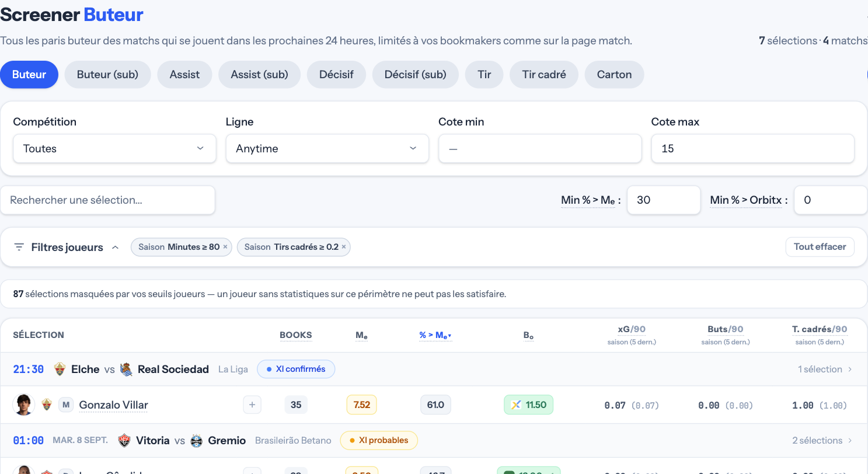Sort by the Mₑ column header
868x474 pixels.
click(361, 335)
